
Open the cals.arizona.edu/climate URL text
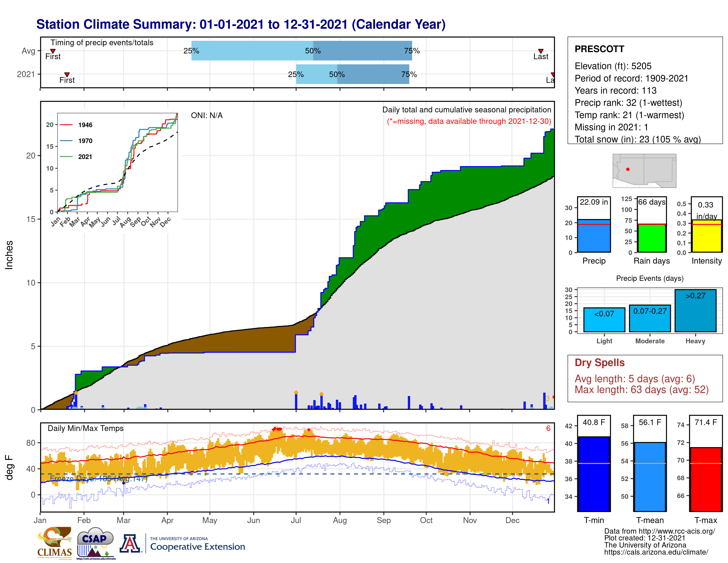(x=656, y=552)
